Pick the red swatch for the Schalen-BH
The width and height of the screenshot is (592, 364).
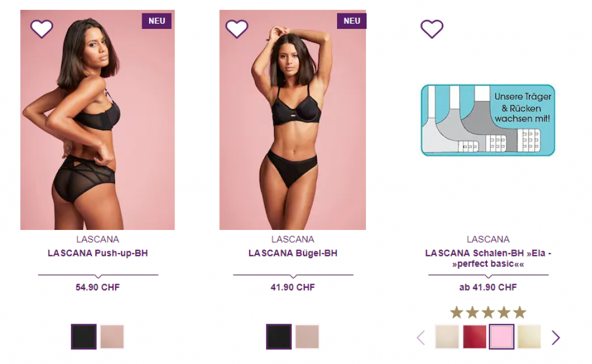coord(475,336)
